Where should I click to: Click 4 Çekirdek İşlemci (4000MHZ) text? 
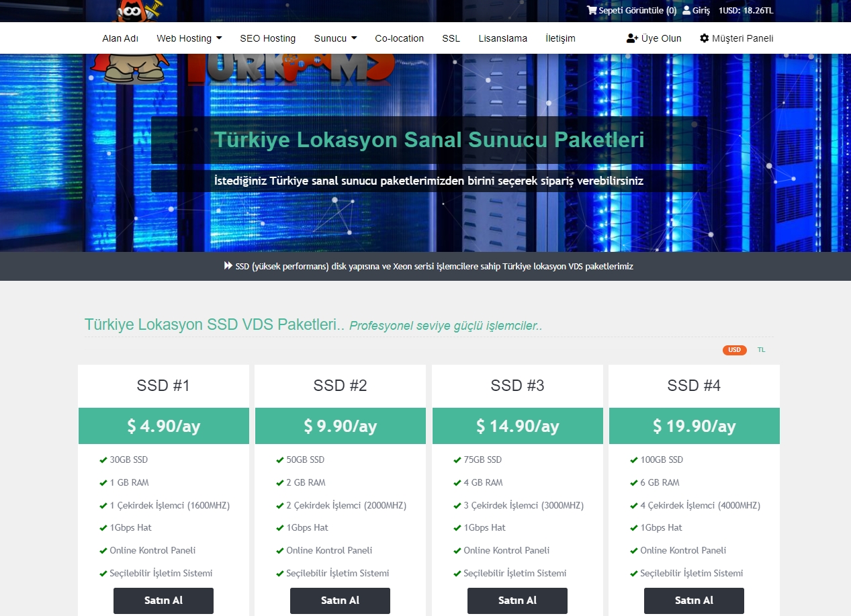tap(700, 505)
